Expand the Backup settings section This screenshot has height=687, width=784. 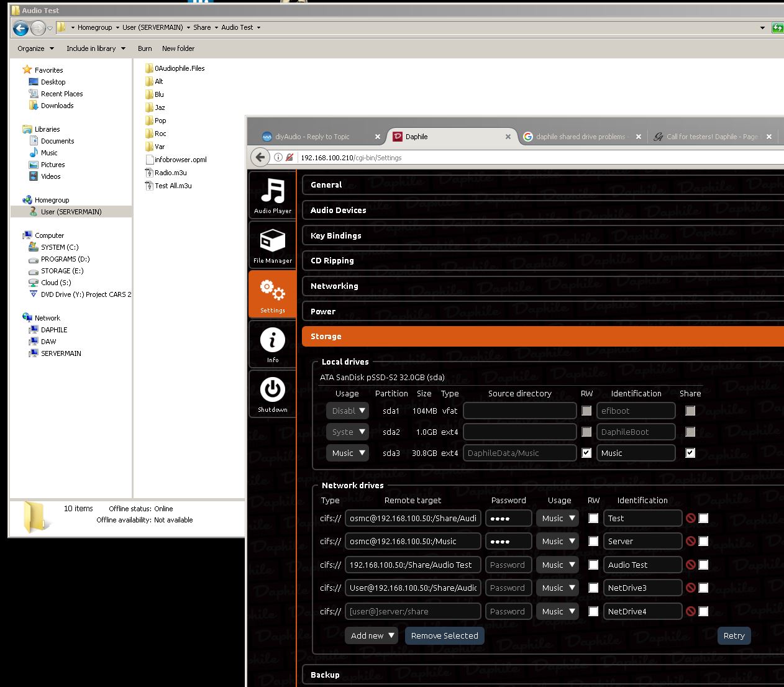[543, 675]
